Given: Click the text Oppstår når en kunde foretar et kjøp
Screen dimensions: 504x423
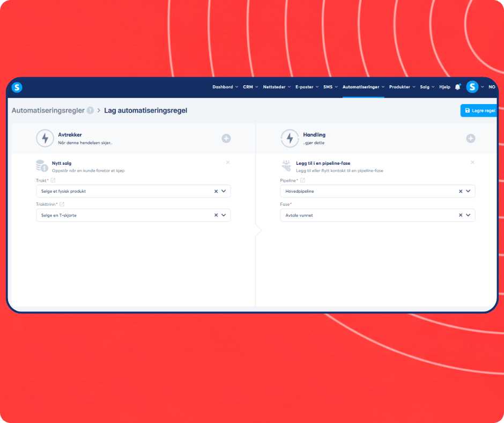Looking at the screenshot, I should click(88, 171).
